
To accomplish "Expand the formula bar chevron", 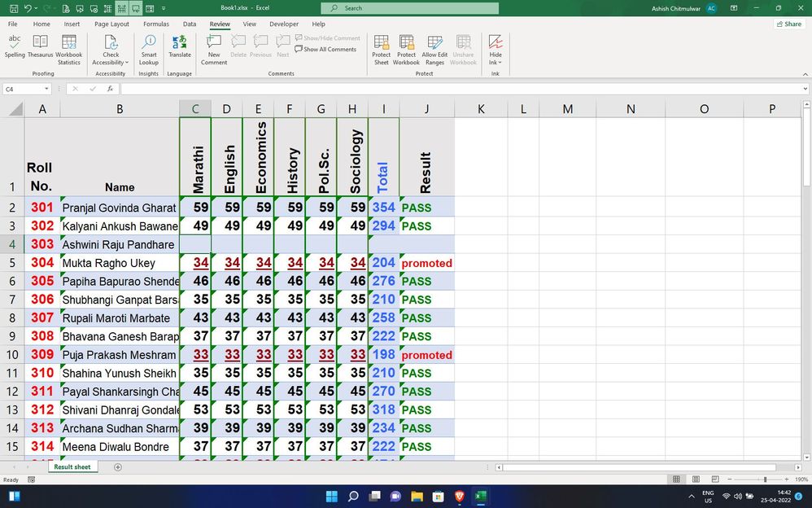I will [x=805, y=90].
